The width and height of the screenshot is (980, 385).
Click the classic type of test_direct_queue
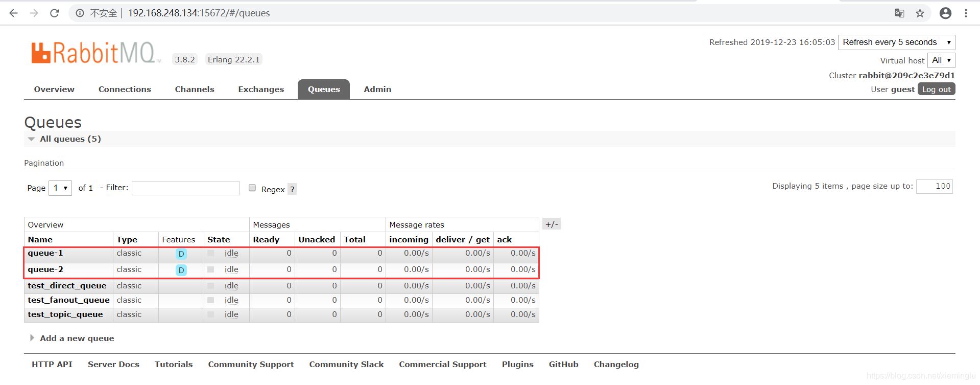pyautogui.click(x=129, y=286)
